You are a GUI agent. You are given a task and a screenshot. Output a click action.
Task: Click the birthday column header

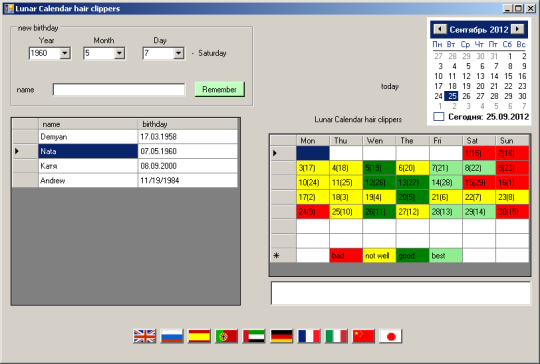coord(188,124)
